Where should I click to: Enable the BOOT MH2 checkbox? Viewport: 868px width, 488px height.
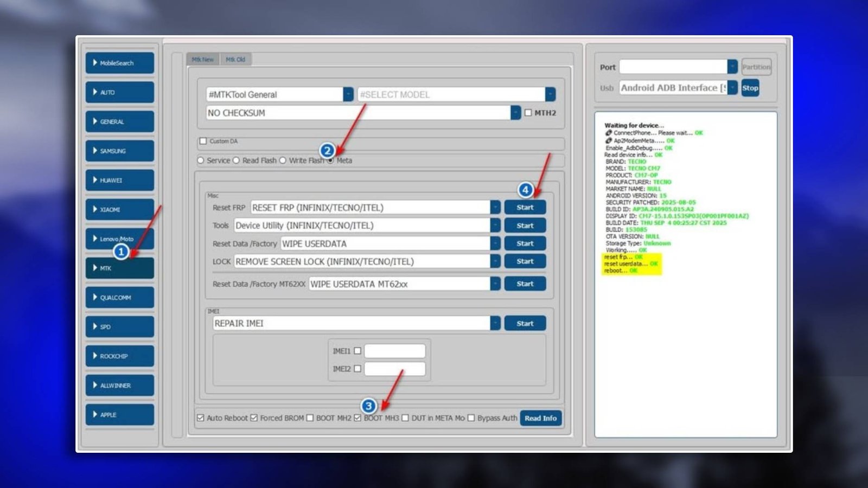point(310,418)
